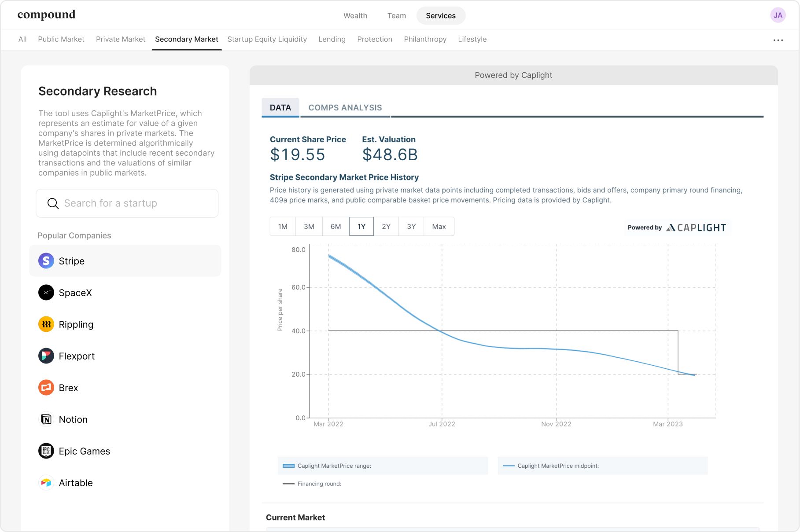This screenshot has width=800, height=532.
Task: Select the Rippling company icon
Action: click(x=46, y=324)
